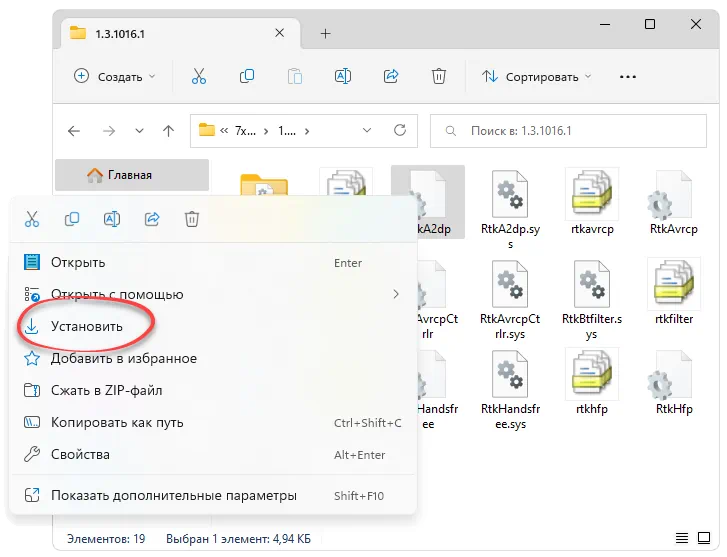The image size is (727, 557).
Task: Open Главная in the navigation pane
Action: click(x=132, y=175)
